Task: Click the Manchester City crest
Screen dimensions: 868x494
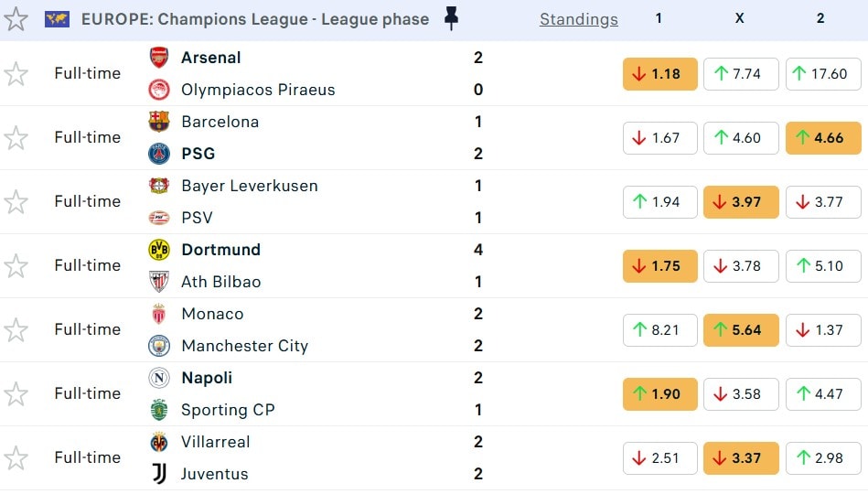Action: (159, 346)
